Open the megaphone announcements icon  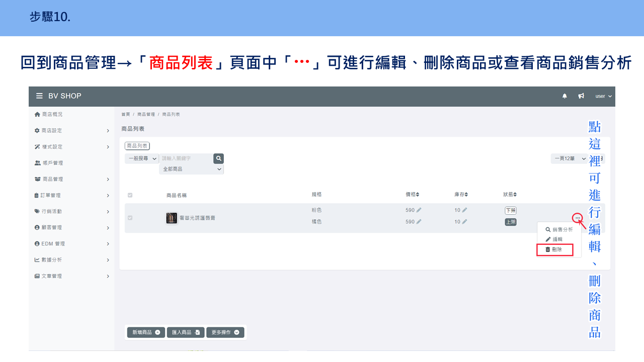(x=581, y=96)
